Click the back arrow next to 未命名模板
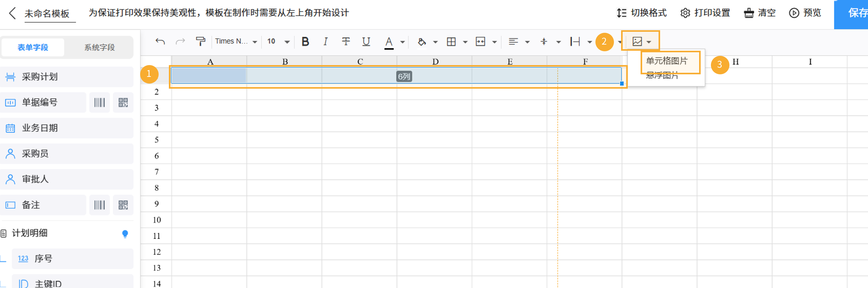Viewport: 868px width, 288px height. coord(13,13)
